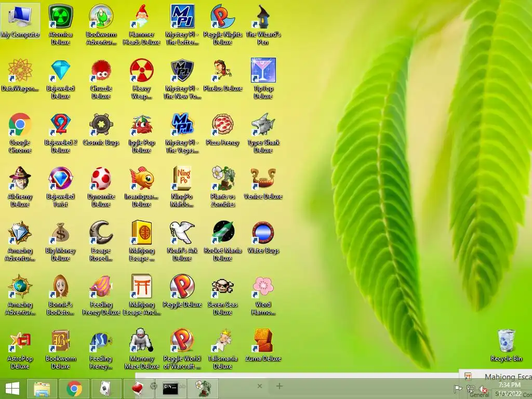Launch Tip Top Deluxe icon
This screenshot has height=399, width=532.
pyautogui.click(x=263, y=79)
